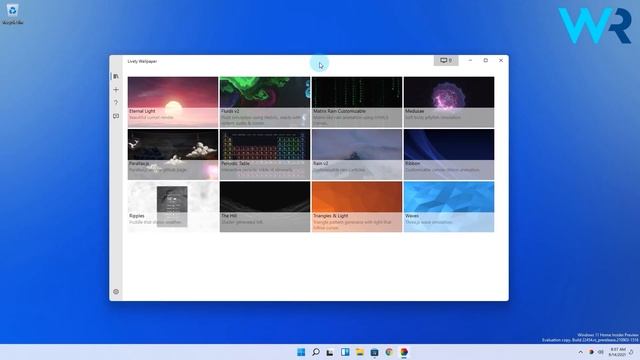The image size is (640, 360).
Task: Open the Library tab in the Lively sidebar
Action: click(x=116, y=76)
